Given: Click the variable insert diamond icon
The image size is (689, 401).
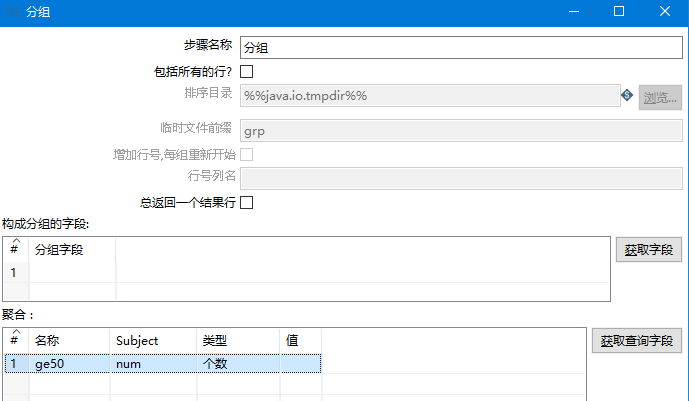Looking at the screenshot, I should tap(627, 95).
